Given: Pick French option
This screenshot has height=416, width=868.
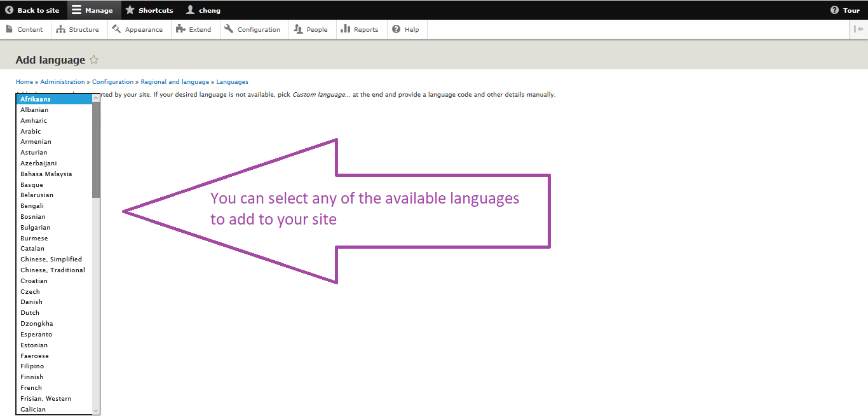Looking at the screenshot, I should (54, 388).
